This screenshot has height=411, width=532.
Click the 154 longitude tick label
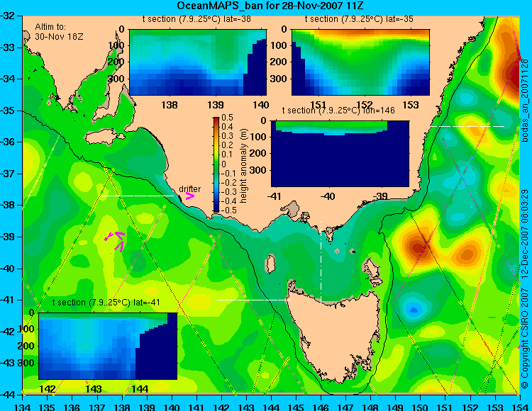pyautogui.click(x=519, y=407)
